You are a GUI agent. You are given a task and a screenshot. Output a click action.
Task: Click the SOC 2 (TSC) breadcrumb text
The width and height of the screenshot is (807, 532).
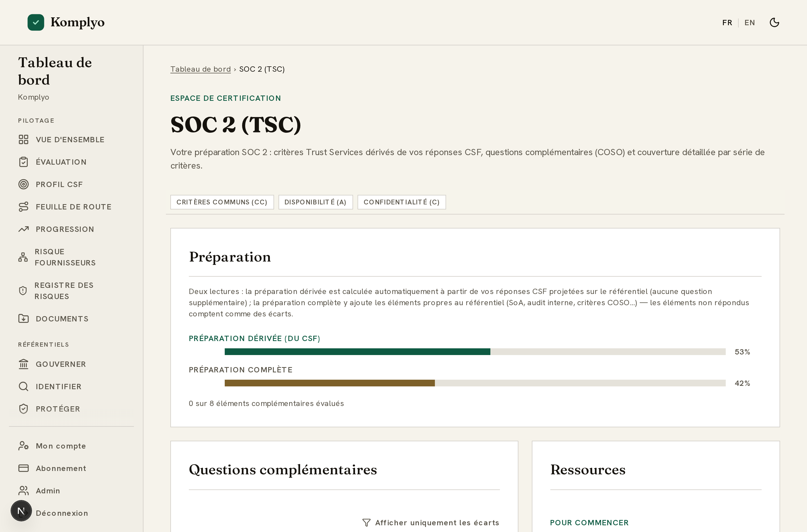[262, 69]
